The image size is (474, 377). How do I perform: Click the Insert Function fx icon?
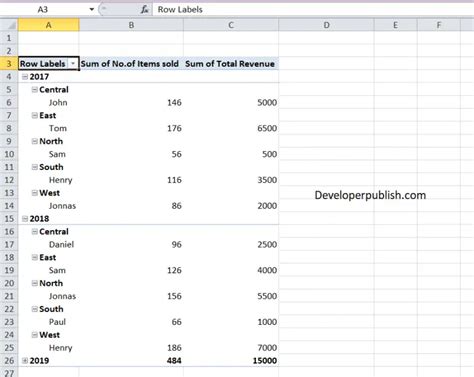pyautogui.click(x=144, y=9)
